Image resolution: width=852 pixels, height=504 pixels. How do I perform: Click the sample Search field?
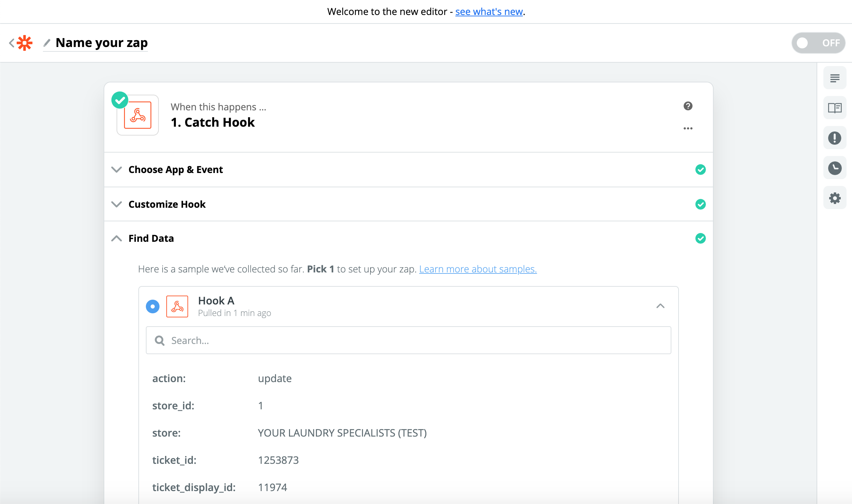[x=408, y=340]
